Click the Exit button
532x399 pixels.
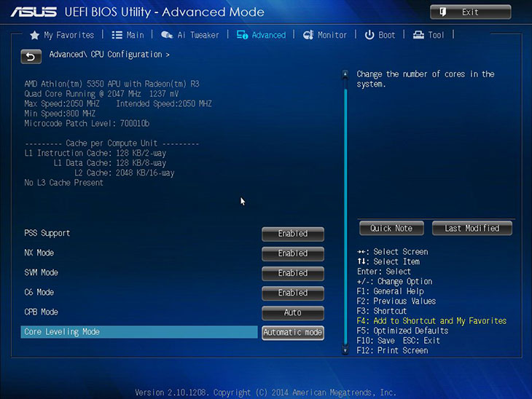coord(470,12)
